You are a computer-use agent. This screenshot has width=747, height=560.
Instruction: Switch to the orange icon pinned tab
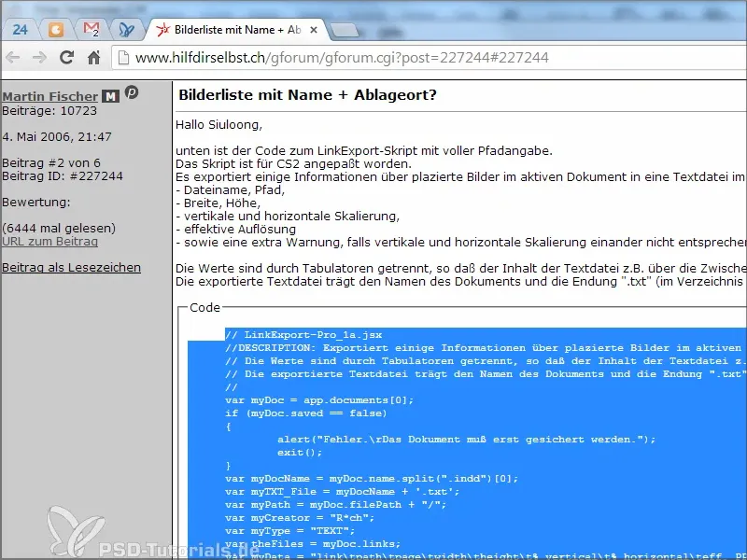pyautogui.click(x=56, y=30)
